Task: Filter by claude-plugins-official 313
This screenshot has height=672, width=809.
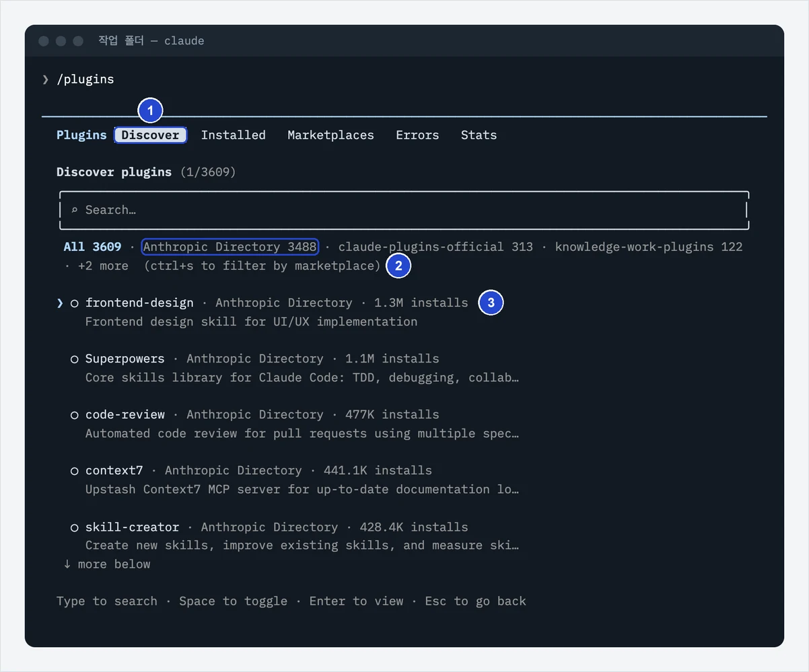Action: [435, 247]
